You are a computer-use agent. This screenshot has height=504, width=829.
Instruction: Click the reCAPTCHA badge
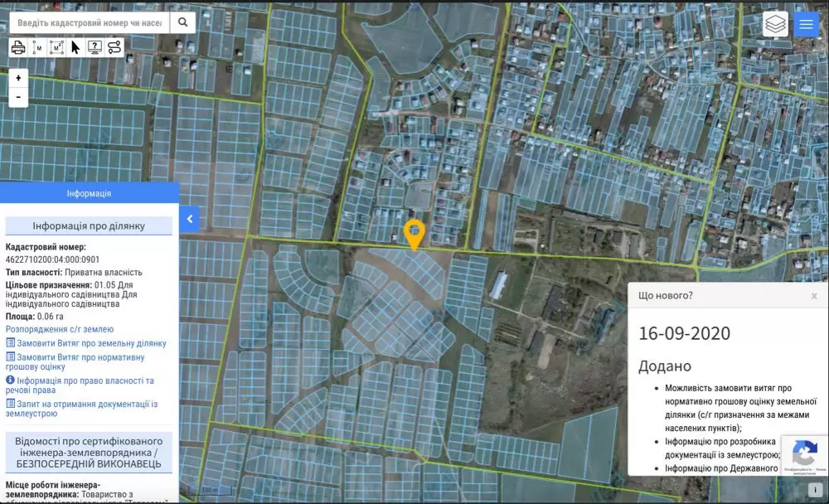tap(805, 455)
